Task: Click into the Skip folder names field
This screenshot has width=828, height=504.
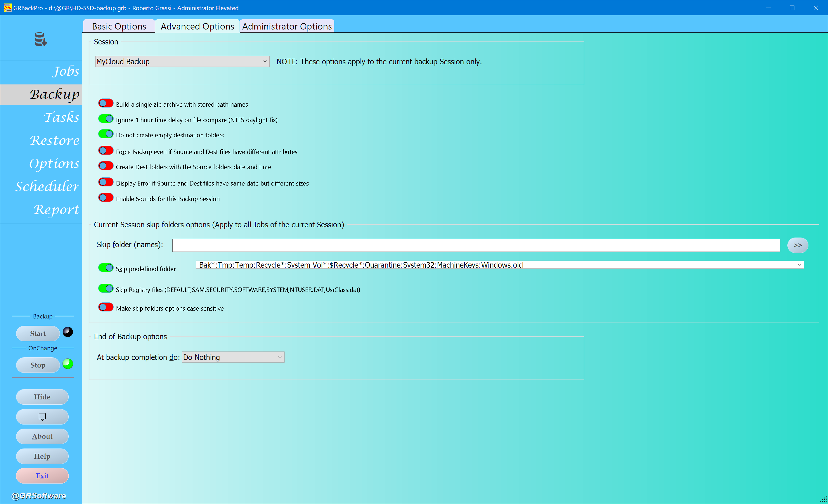Action: click(476, 245)
